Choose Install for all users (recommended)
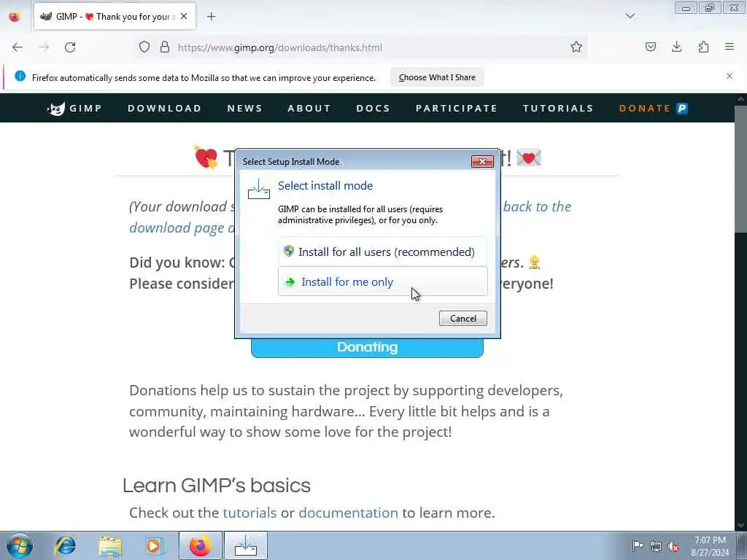The image size is (747, 560). (x=382, y=252)
